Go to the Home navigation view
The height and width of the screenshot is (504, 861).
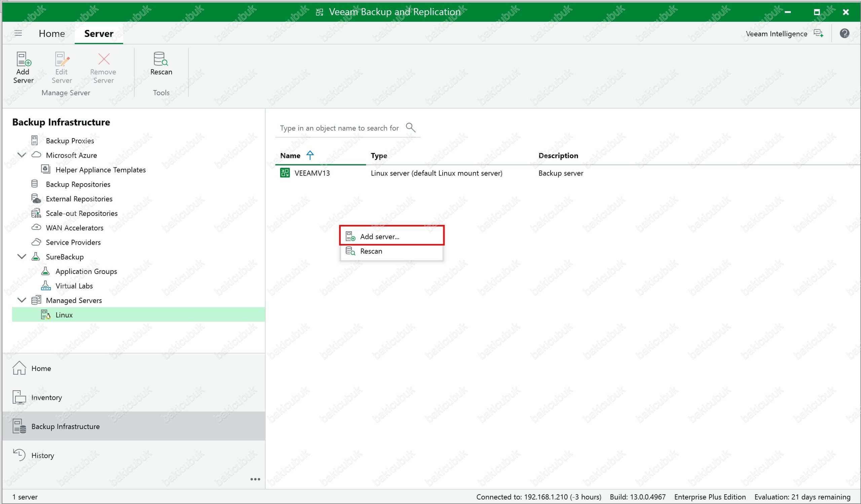tap(134, 368)
